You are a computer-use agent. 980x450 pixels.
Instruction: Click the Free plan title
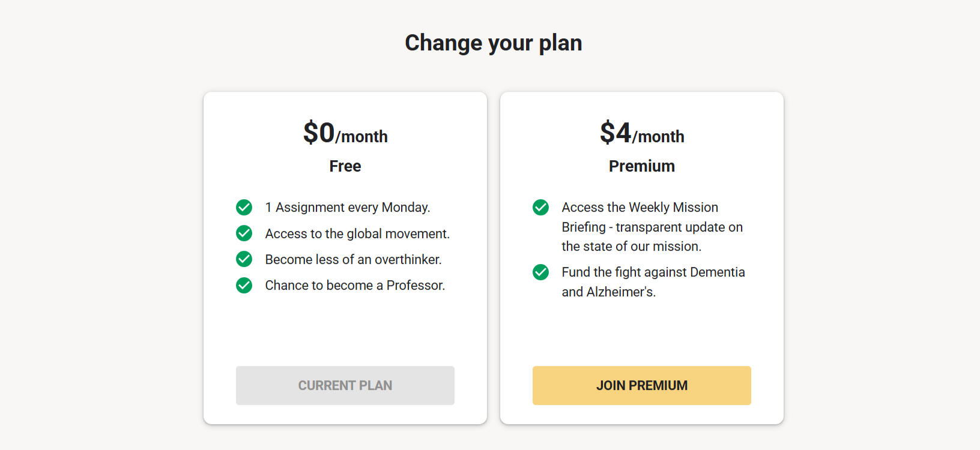click(345, 166)
